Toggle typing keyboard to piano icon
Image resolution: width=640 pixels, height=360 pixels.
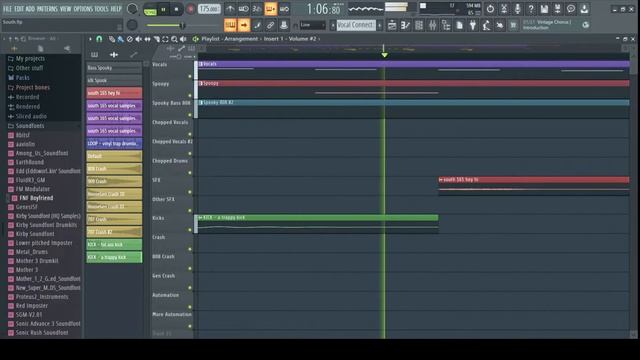[x=230, y=25]
